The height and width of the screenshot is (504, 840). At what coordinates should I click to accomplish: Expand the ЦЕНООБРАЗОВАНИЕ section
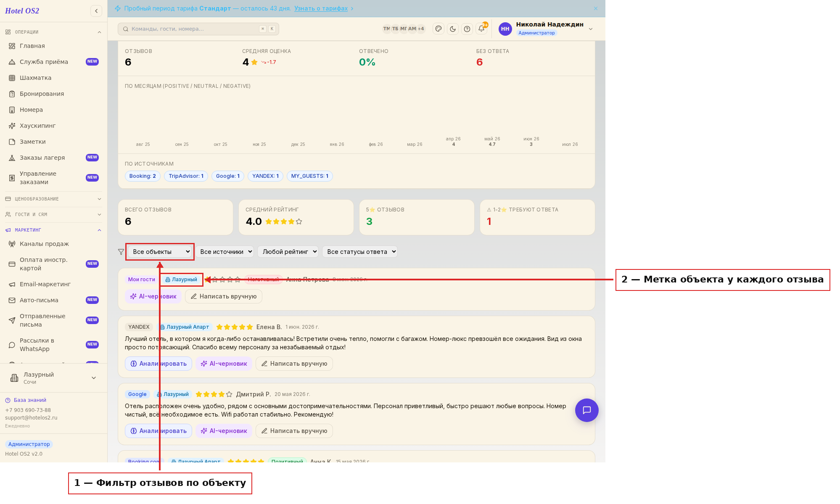[53, 199]
